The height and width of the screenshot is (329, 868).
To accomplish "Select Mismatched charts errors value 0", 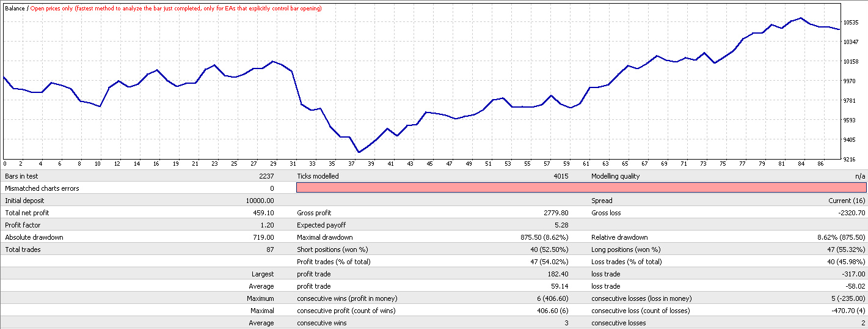I will tap(272, 188).
